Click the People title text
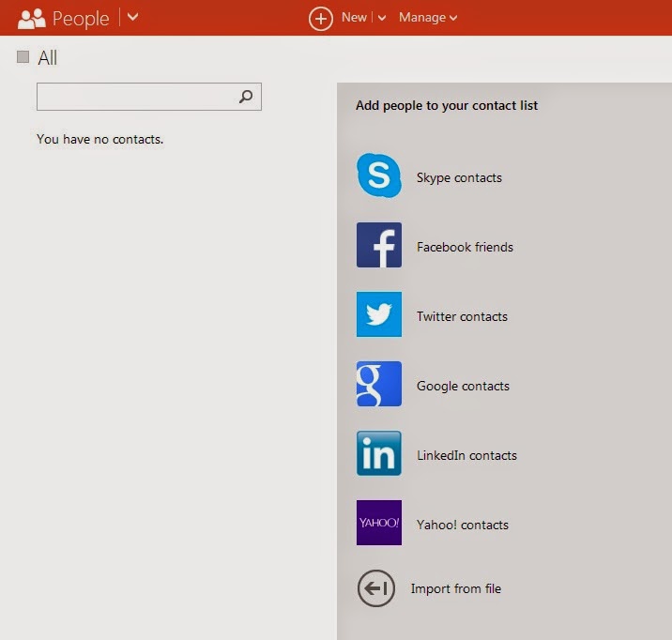 coord(81,19)
